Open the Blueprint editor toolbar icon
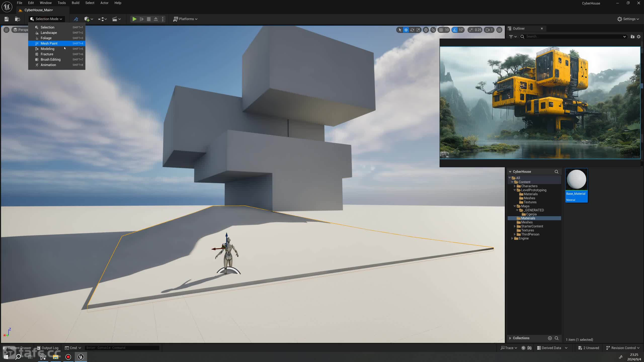Screen dimensions: 644x362 coord(76,19)
